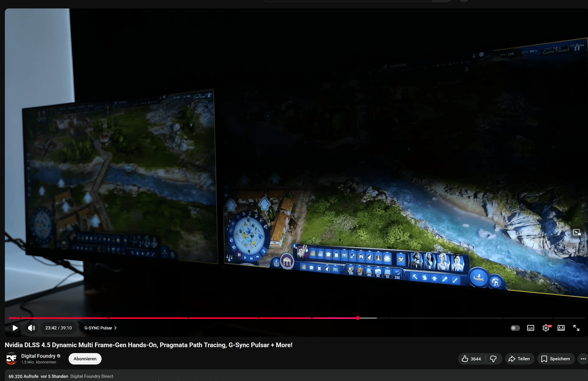
Task: Share video via Teilen button
Action: coord(519,359)
